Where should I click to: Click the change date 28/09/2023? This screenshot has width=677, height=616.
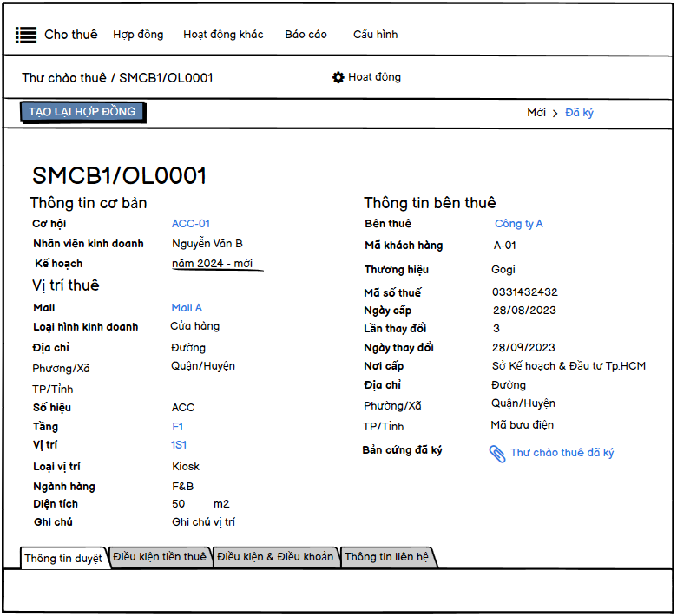[x=523, y=348]
